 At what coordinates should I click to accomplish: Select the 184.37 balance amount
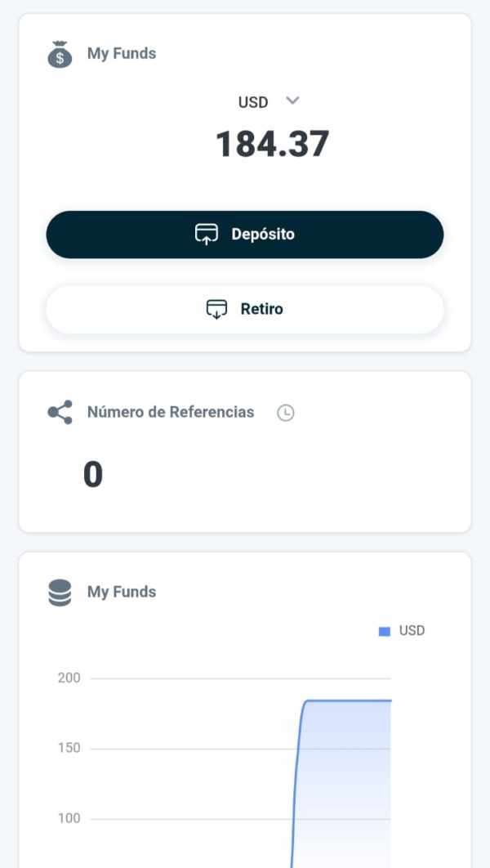(272, 145)
